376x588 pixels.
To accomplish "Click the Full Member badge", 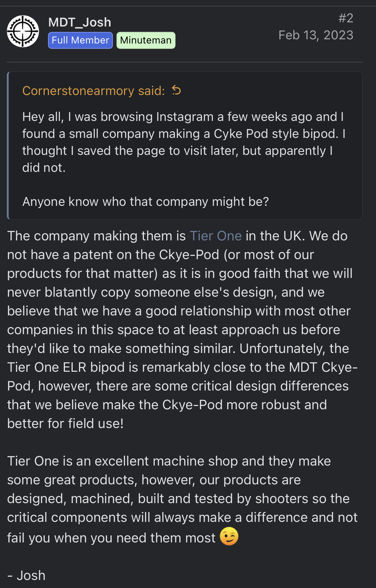I will click(80, 40).
